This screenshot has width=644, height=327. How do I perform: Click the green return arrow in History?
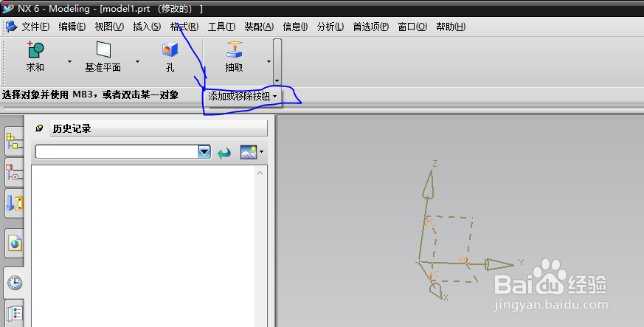224,154
